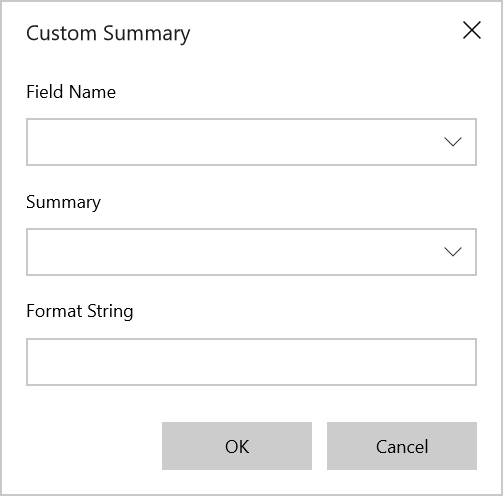
Task: Close the Custom Summary dialog with X
Action: click(472, 30)
